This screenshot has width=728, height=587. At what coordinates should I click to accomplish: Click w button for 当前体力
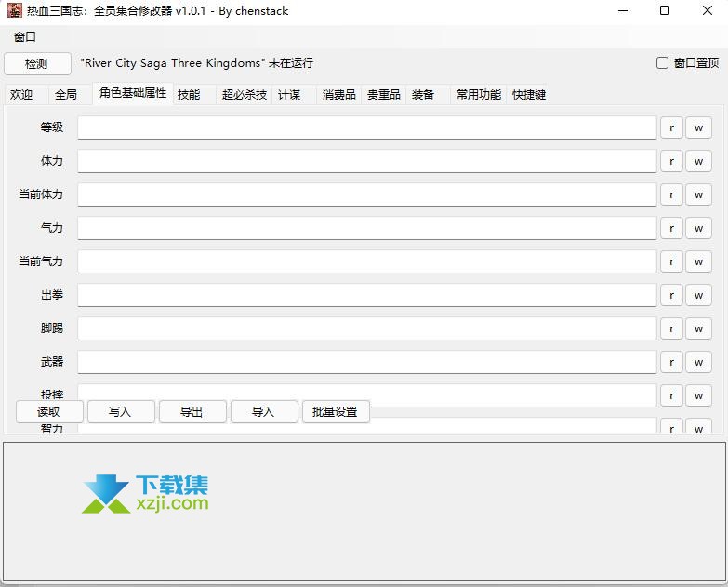point(698,194)
